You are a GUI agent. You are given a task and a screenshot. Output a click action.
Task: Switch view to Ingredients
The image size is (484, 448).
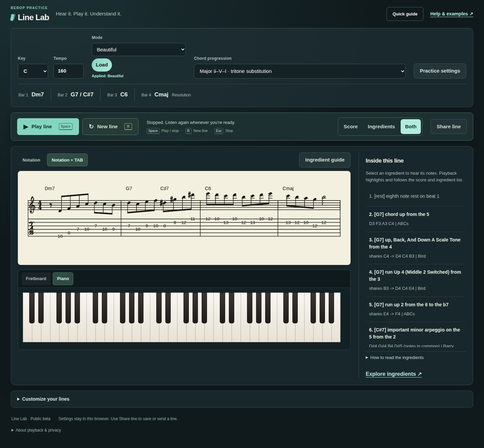coord(381,127)
